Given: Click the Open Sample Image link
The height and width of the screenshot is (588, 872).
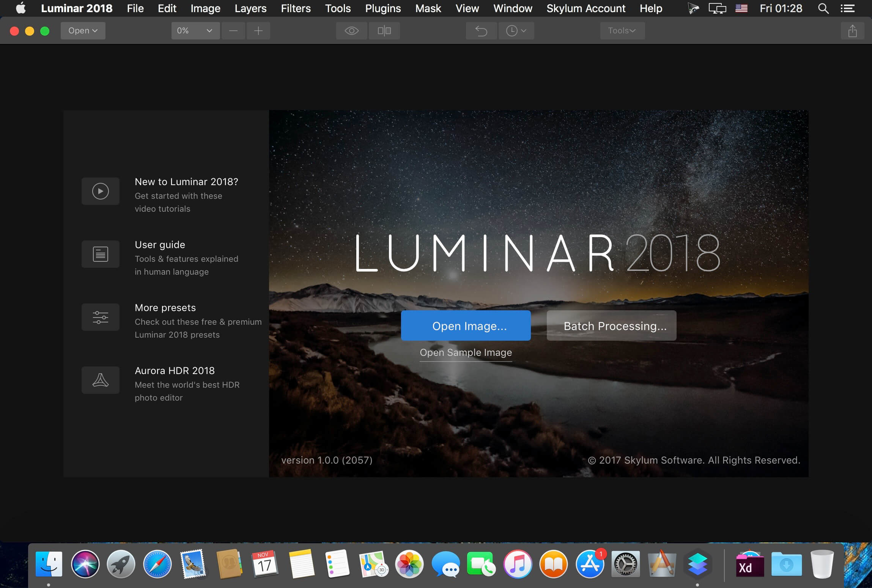Looking at the screenshot, I should (x=466, y=352).
